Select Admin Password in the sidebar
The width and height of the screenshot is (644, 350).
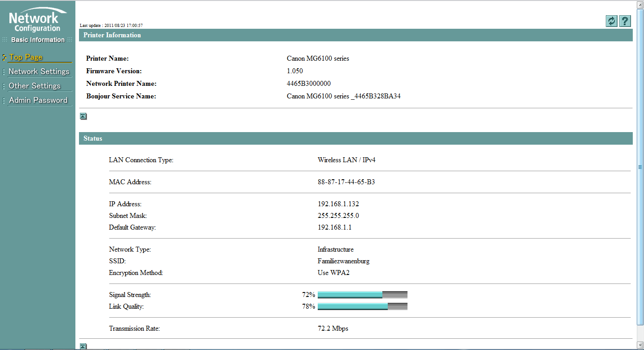tap(38, 100)
